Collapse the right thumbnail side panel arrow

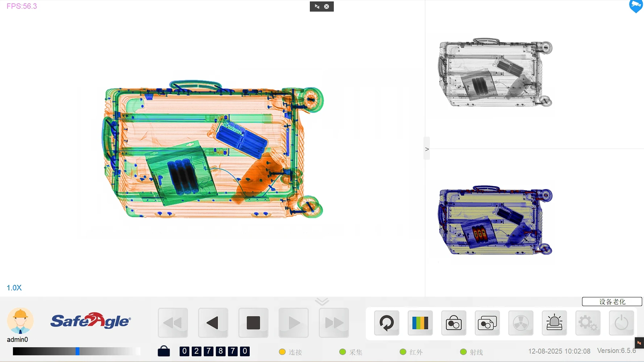pos(427,149)
